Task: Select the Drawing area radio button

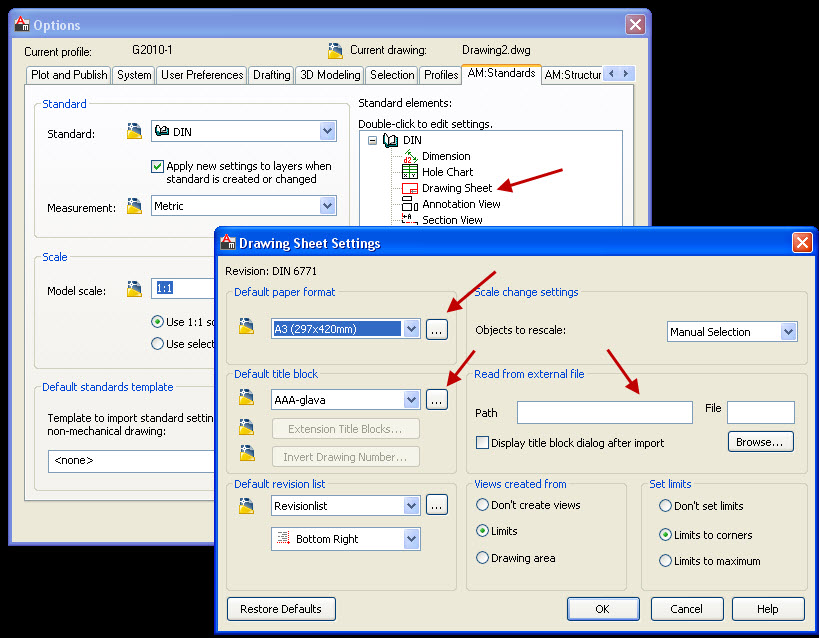Action: (x=482, y=558)
